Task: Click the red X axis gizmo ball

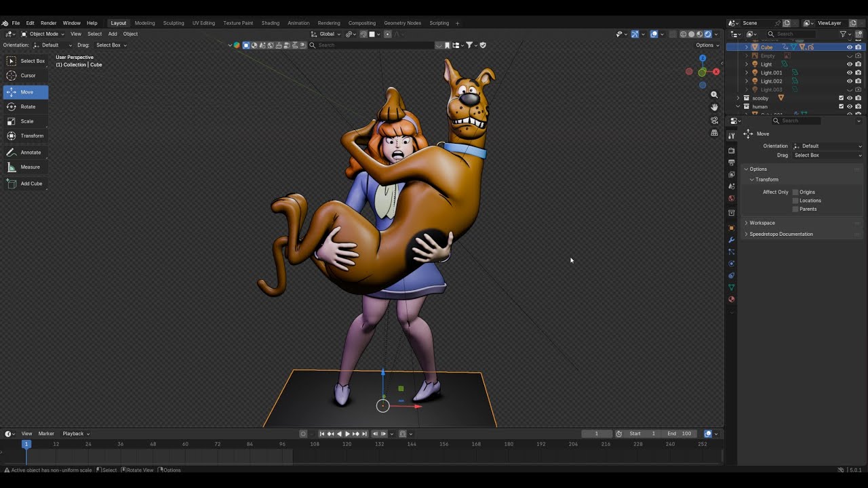Action: 716,72
